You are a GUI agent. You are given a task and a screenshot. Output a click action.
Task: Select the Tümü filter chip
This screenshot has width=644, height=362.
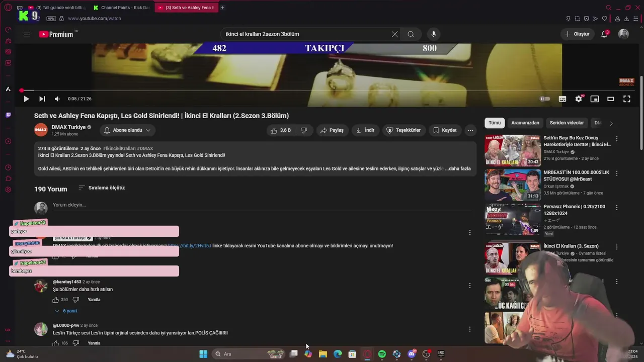click(495, 123)
